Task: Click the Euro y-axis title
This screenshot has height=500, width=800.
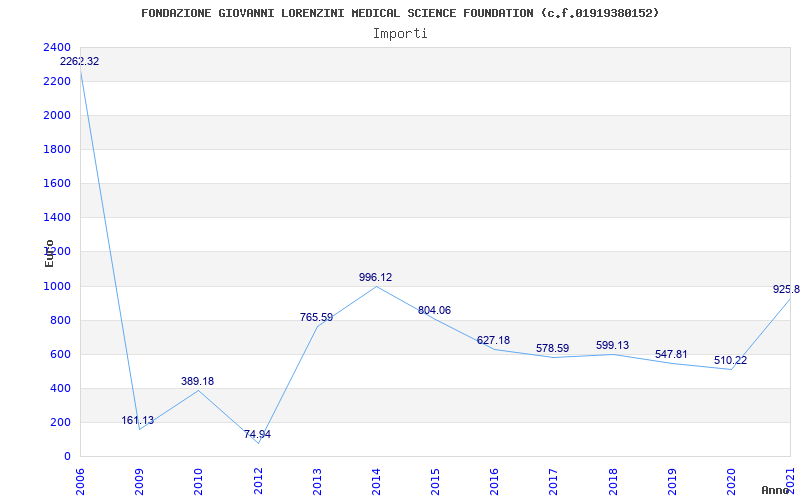Action: click(49, 254)
